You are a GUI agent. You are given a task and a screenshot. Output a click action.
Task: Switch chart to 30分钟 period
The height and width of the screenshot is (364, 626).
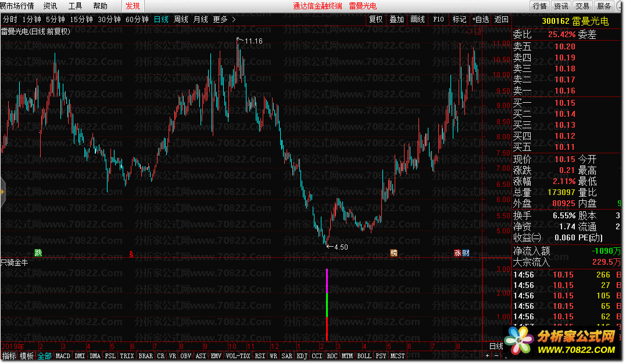[x=109, y=19]
